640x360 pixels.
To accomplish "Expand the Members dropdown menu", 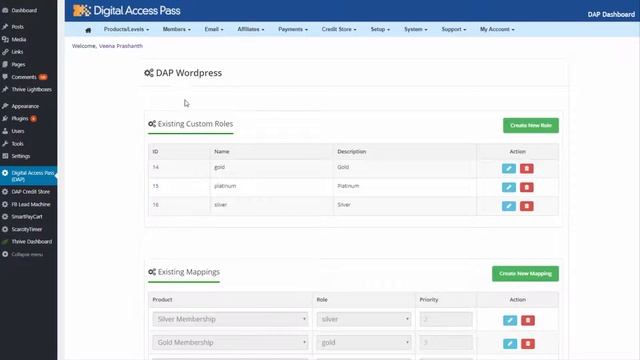I will pyautogui.click(x=176, y=29).
